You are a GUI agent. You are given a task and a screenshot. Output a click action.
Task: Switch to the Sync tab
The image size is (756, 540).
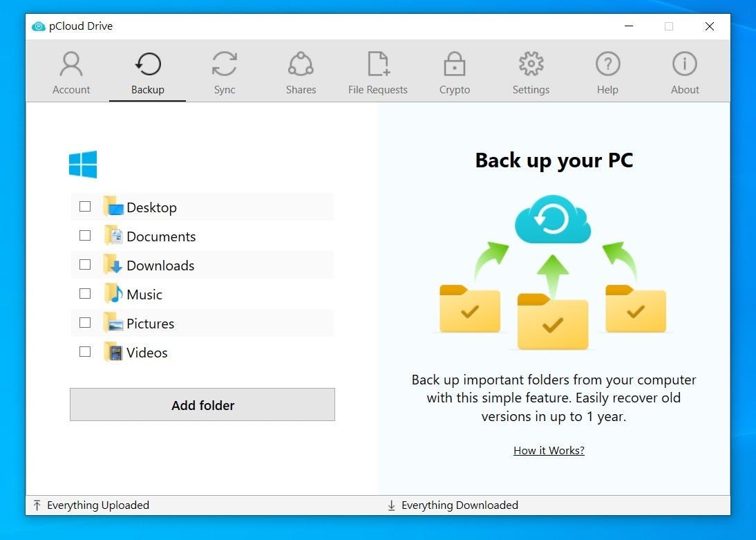click(224, 73)
